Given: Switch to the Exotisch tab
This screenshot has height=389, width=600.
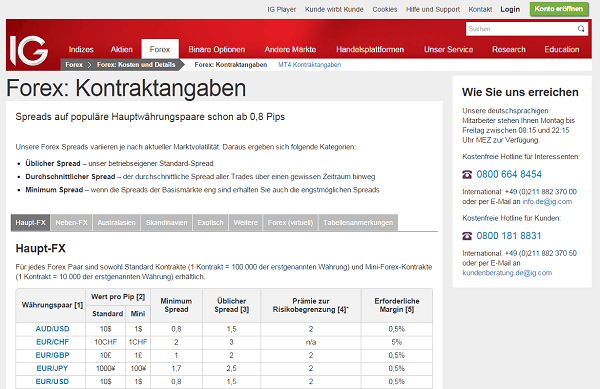Looking at the screenshot, I should click(210, 223).
